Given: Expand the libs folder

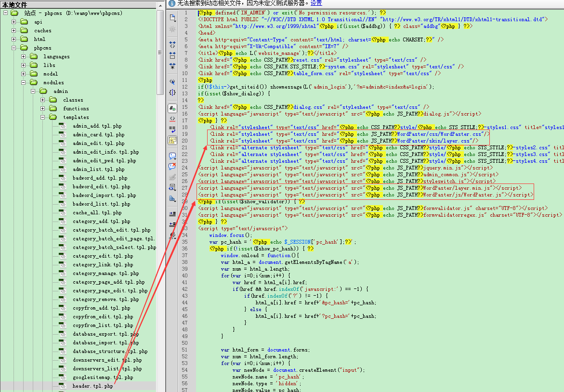Looking at the screenshot, I should pyautogui.click(x=24, y=65).
